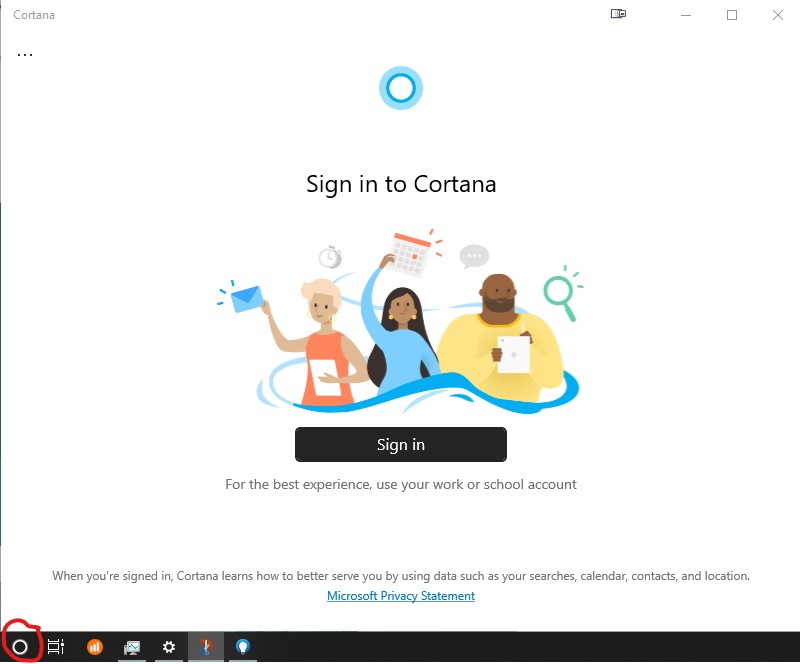The height and width of the screenshot is (664, 800).
Task: Click the black Sign in button
Action: click(x=401, y=445)
